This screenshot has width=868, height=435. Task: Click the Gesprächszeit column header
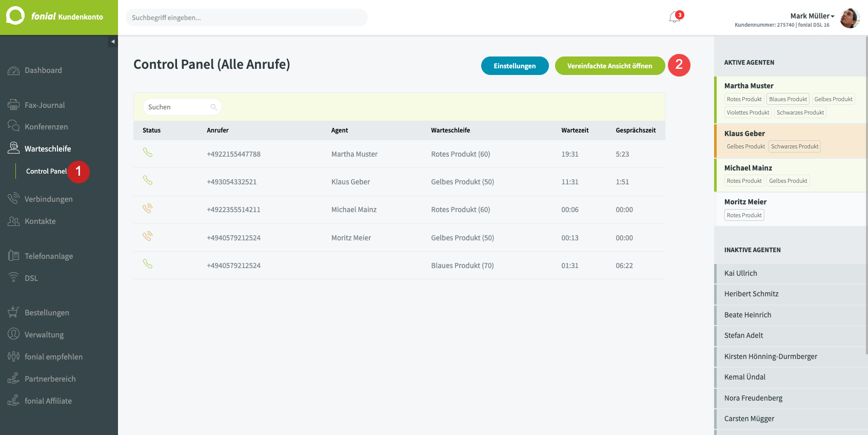click(636, 130)
